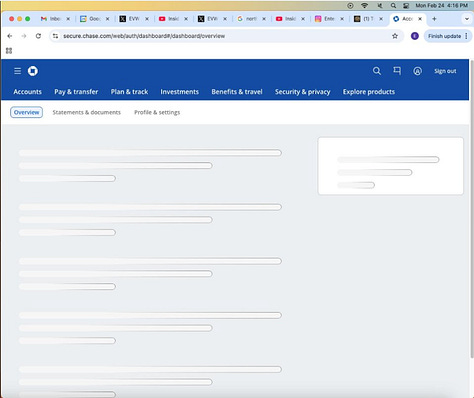This screenshot has width=474, height=398.
Task: Close the Instagram tab
Action: [x=342, y=19]
